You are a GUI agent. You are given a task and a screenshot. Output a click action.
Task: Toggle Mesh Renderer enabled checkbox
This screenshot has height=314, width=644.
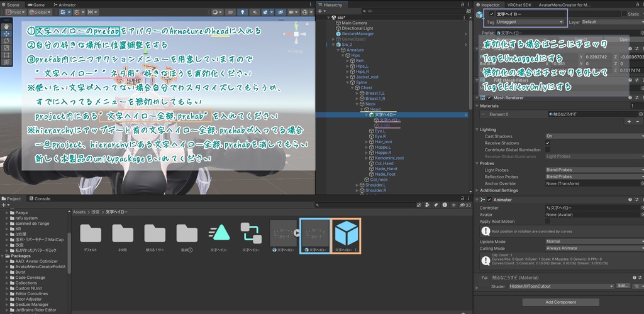489,98
